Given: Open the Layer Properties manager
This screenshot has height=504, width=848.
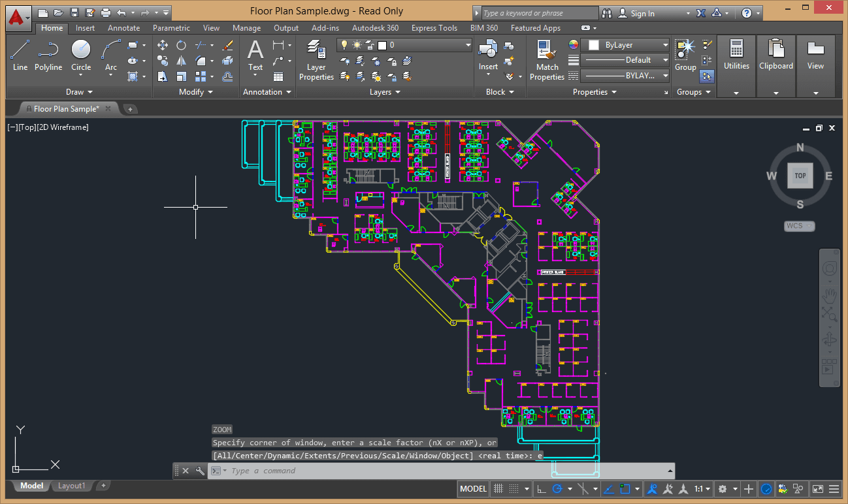Looking at the screenshot, I should tap(316, 61).
